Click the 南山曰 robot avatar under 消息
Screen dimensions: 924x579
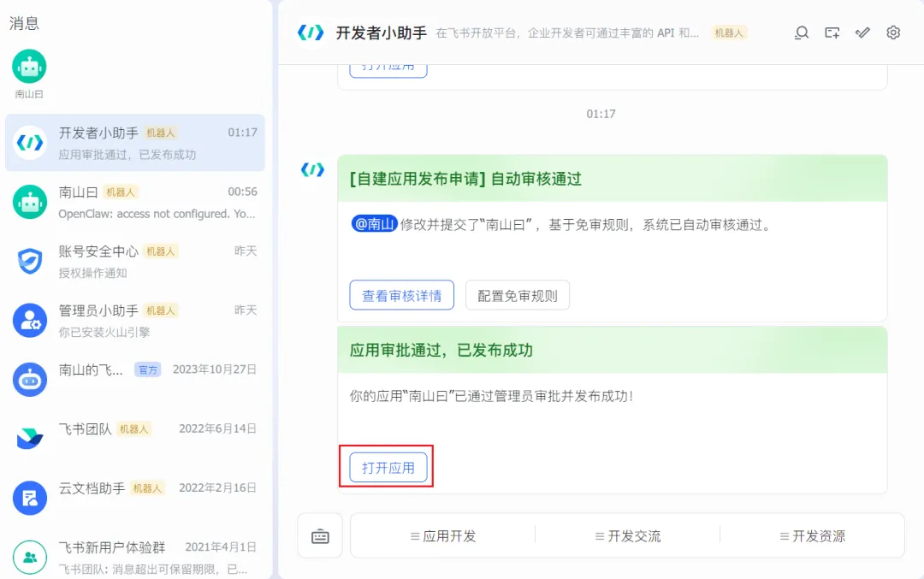coord(29,66)
